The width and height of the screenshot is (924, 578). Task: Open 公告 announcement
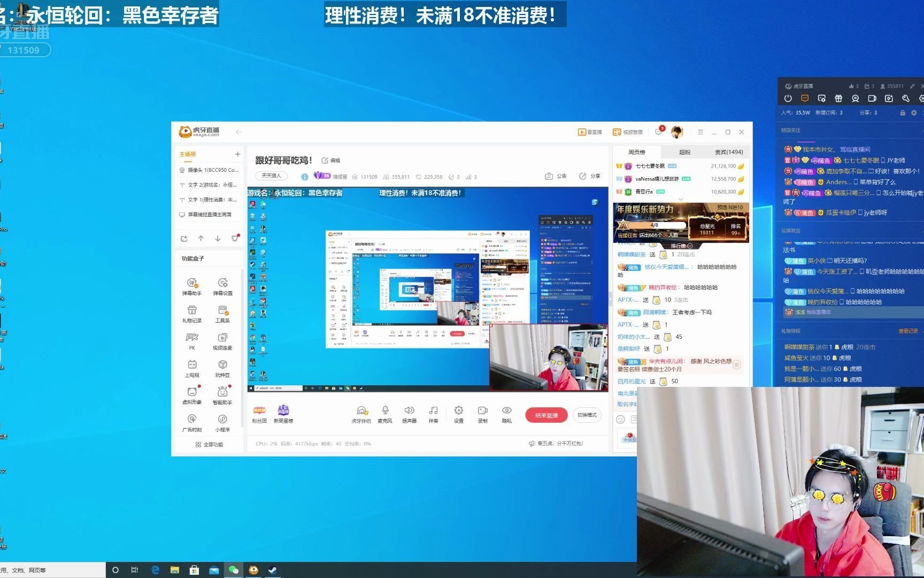[x=556, y=176]
